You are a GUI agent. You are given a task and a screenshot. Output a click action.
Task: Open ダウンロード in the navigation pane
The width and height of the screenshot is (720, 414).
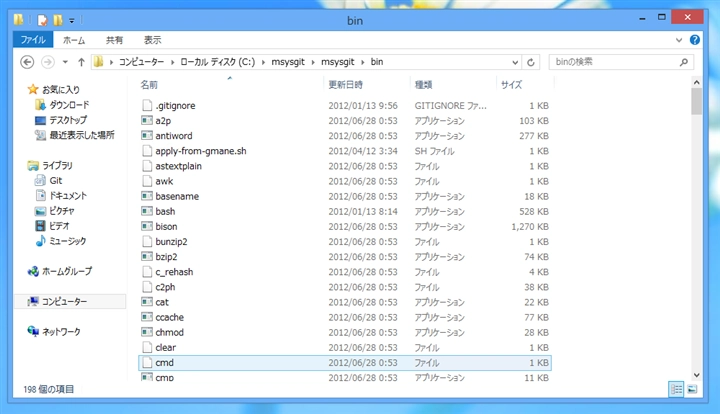[69, 105]
